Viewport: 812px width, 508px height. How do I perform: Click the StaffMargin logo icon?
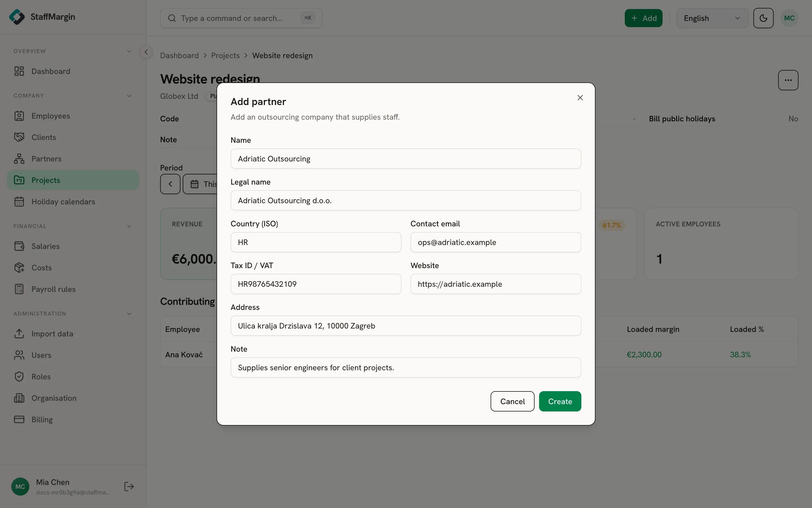17,17
